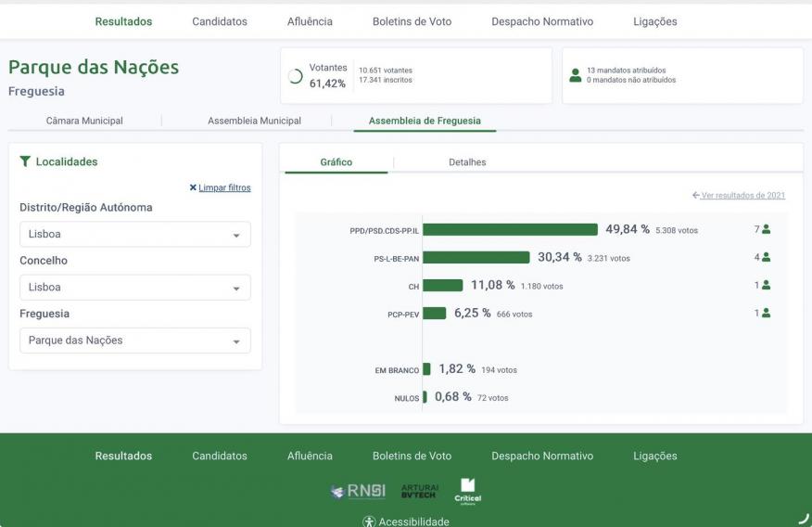Click the PPD/PSD.CDS-PP.IL green result bar
Image resolution: width=812 pixels, height=527 pixels.
[x=510, y=229]
